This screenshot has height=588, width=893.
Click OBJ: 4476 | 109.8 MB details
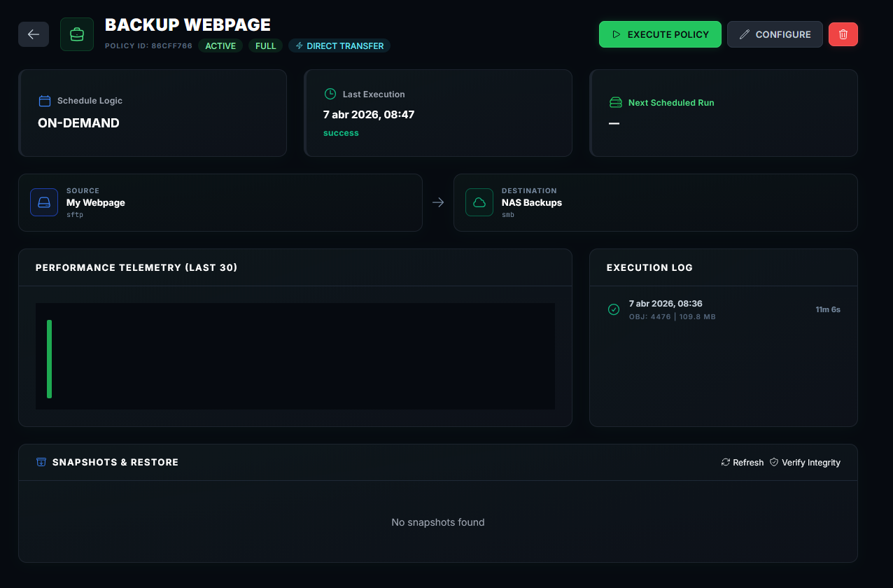[672, 317]
